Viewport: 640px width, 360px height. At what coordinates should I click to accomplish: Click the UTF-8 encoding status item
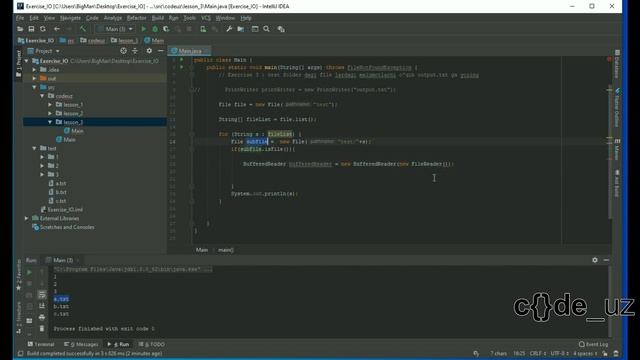(x=559, y=353)
